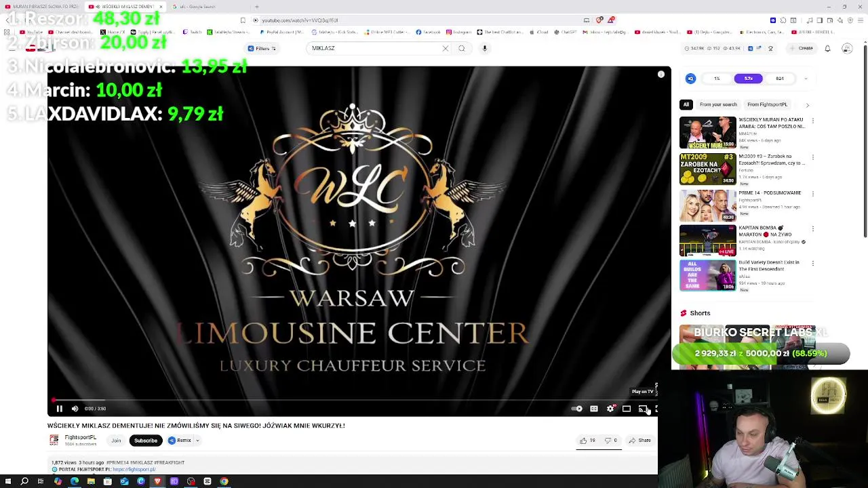Open Wściekły Muran po ataku Araba video thumbnail
868x488 pixels.
tap(708, 133)
